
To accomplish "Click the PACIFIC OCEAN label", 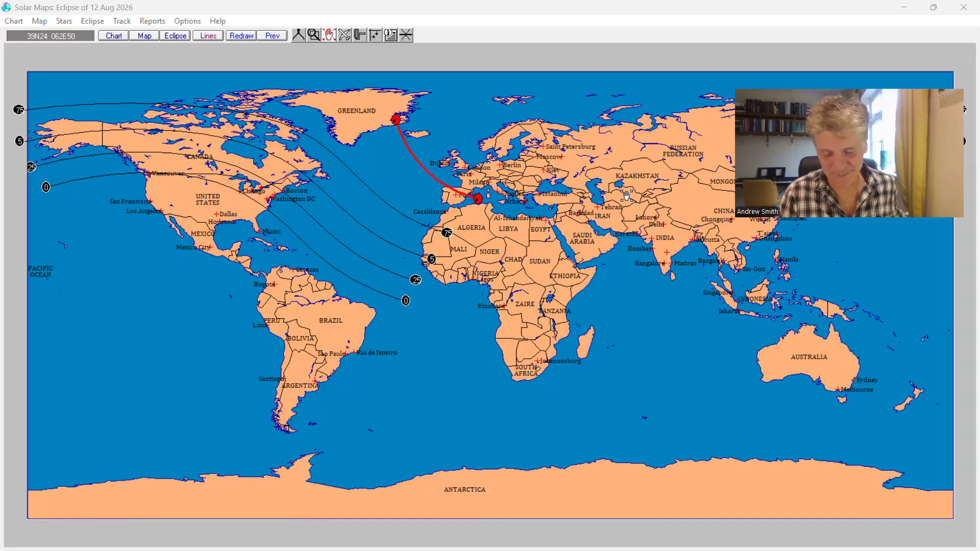I will coord(40,271).
